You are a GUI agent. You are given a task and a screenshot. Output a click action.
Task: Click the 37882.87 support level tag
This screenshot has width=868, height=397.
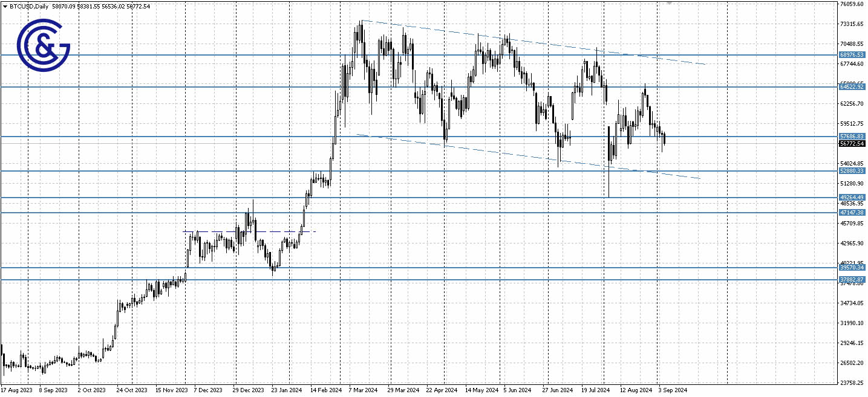point(852,279)
